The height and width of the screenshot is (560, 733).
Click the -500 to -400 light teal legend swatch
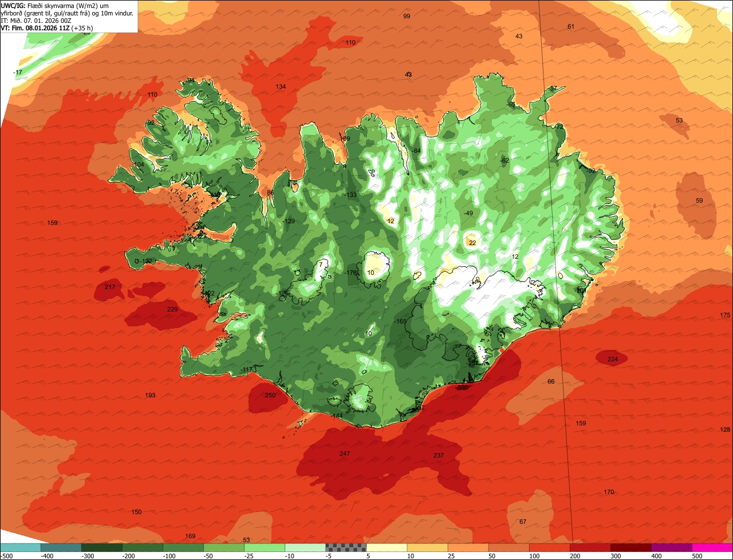(x=21, y=547)
